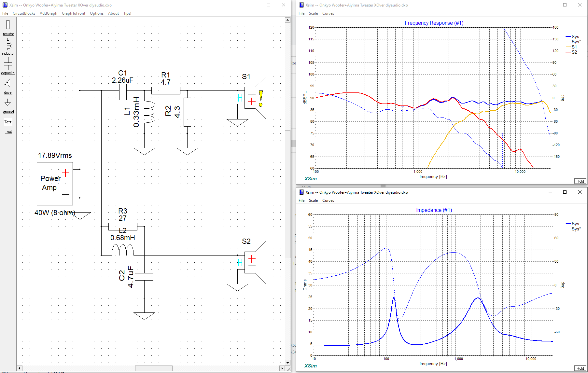This screenshot has height=373, width=588.
Task: Select resistor R3 27 in schematic
Action: tap(123, 227)
